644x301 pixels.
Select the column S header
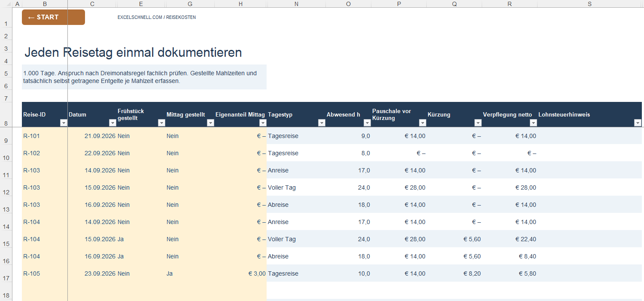[589, 4]
